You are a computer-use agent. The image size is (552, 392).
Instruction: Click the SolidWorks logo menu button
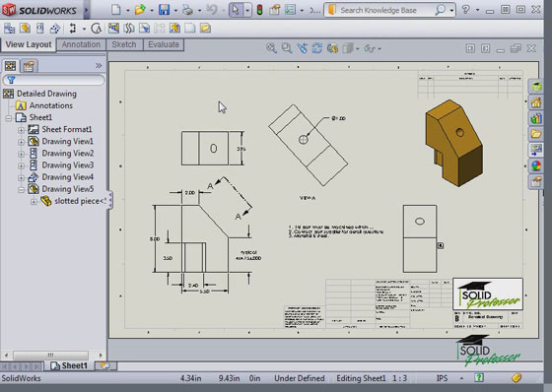coord(39,10)
